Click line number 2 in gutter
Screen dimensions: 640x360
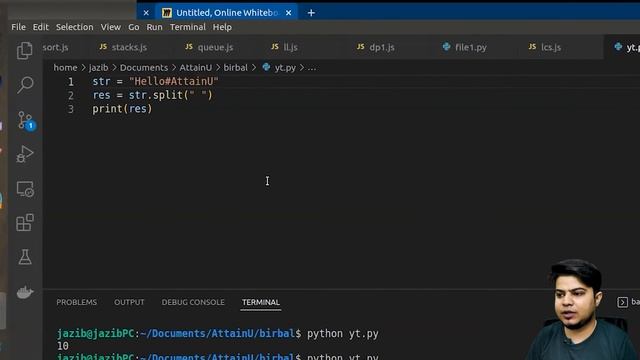click(71, 96)
